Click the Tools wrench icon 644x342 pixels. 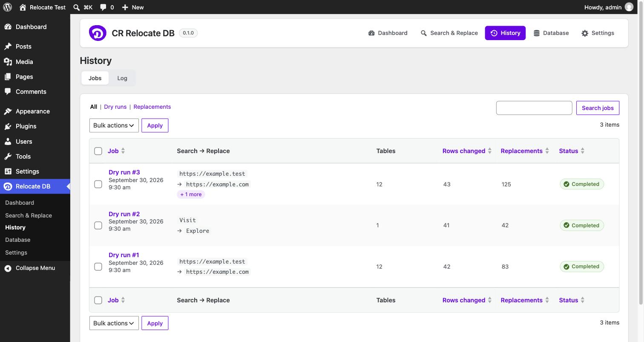[x=8, y=157]
